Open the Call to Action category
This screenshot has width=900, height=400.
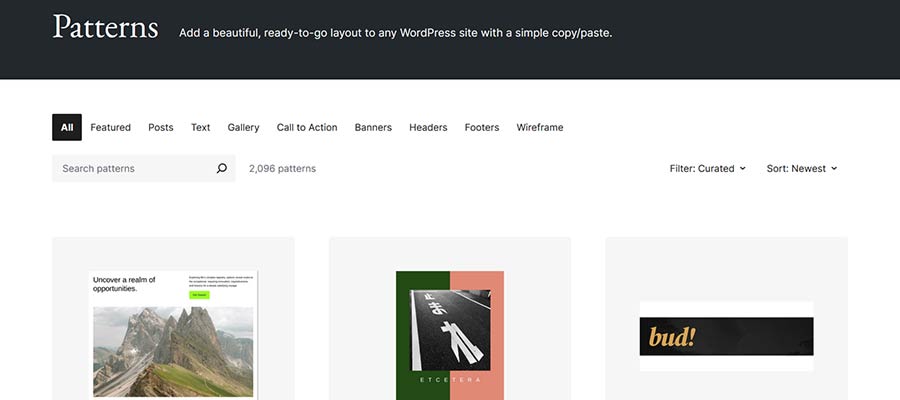coord(307,128)
